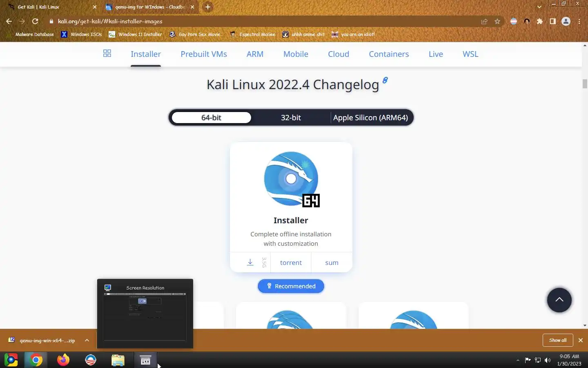Close the Get Kali tab
This screenshot has width=588, height=368.
pos(95,7)
